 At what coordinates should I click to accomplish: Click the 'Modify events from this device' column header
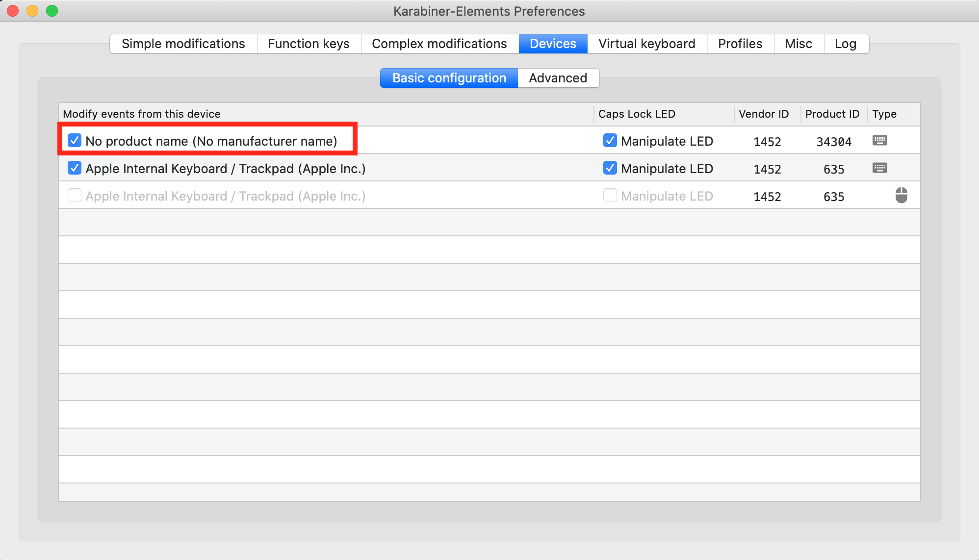[x=326, y=114]
